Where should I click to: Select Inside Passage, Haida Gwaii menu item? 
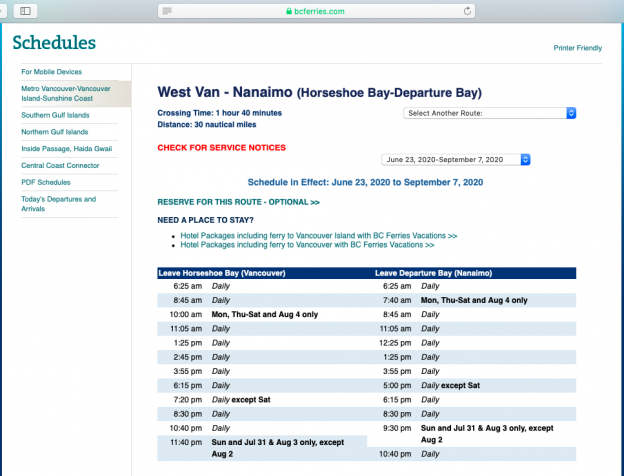pos(67,148)
